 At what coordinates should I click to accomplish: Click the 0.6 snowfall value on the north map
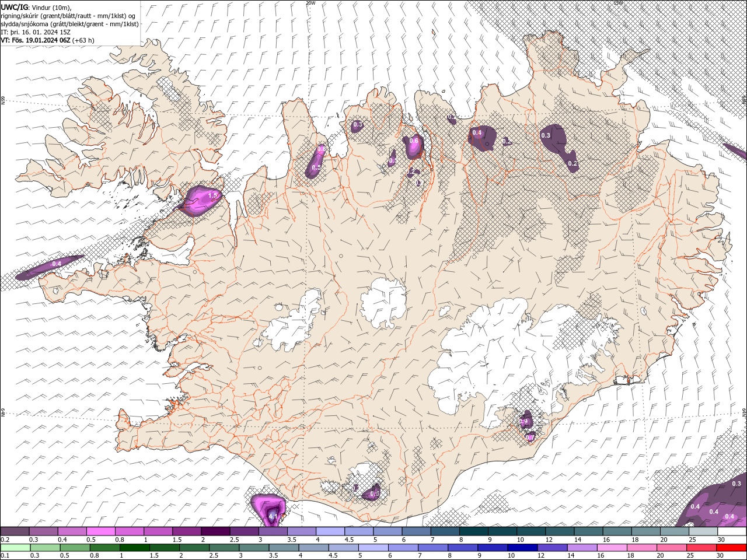(414, 141)
